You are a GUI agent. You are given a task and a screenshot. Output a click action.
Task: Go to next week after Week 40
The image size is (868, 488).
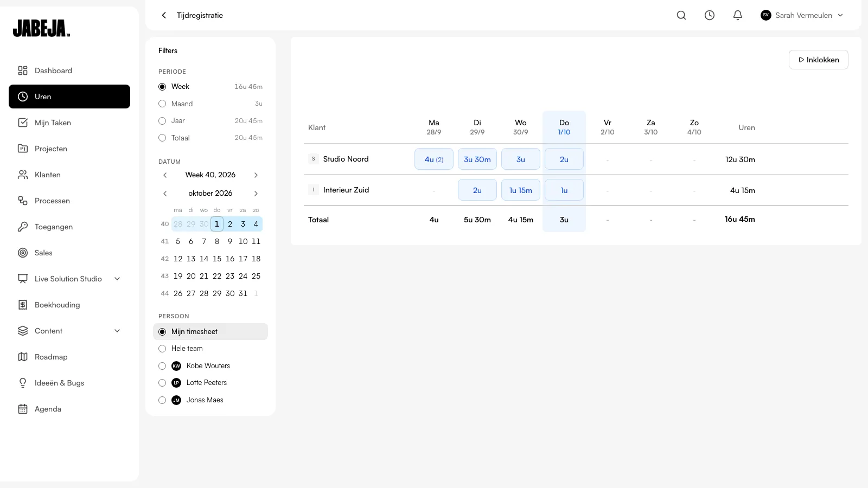coord(256,175)
